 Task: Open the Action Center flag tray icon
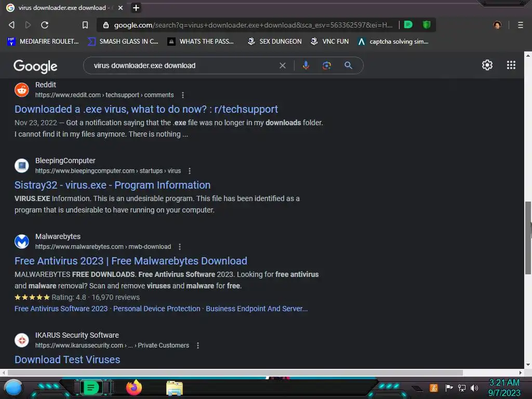[449, 388]
